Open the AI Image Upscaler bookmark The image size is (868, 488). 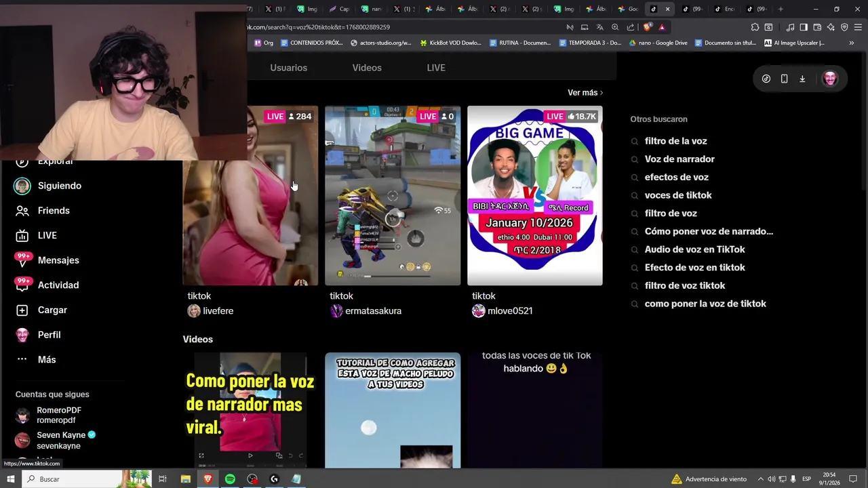coord(794,43)
